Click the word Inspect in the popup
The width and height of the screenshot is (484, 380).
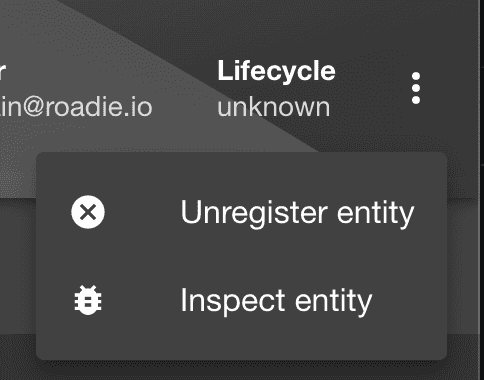233,301
